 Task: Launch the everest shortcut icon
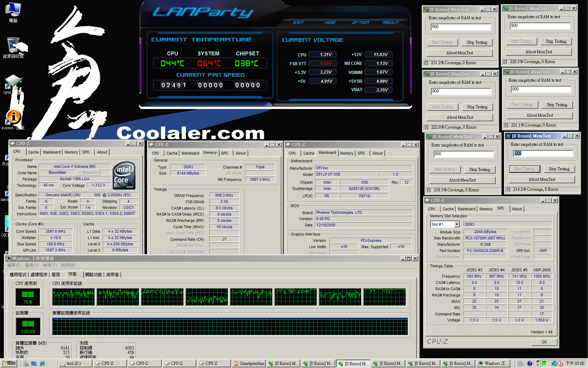13,119
